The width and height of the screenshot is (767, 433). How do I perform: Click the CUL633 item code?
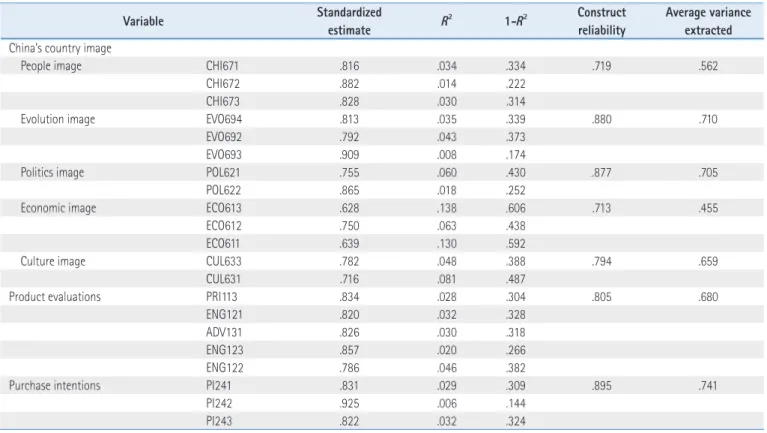point(224,261)
